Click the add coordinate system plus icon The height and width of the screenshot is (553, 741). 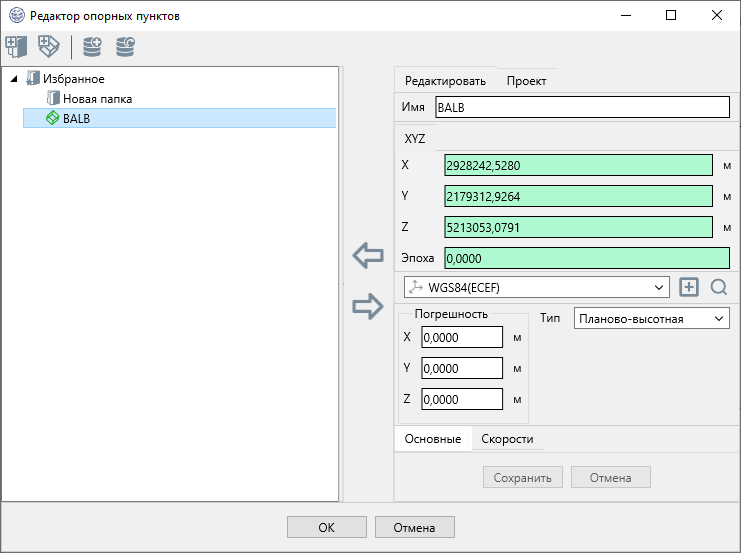688,287
